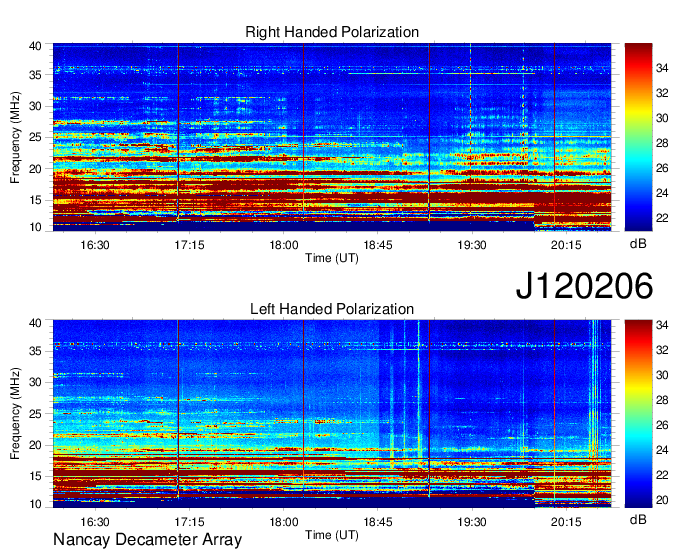Click the bottom plot's 30 MHz tick label
This screenshot has height=552, width=680.
tap(35, 382)
